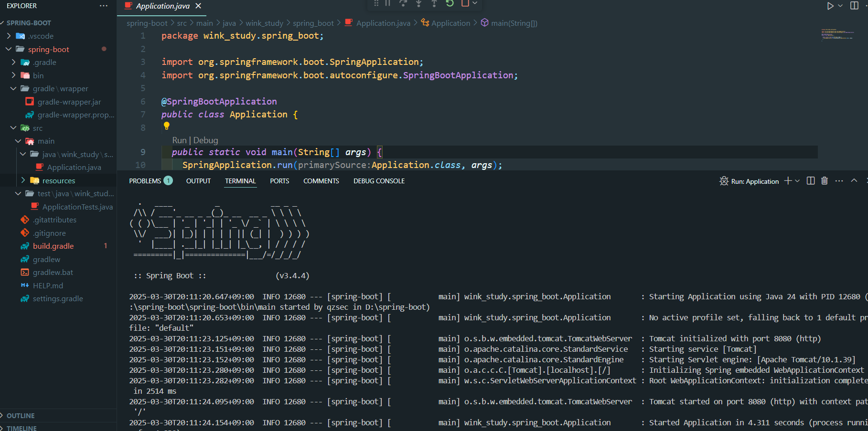Pause the debug session

pyautogui.click(x=388, y=3)
